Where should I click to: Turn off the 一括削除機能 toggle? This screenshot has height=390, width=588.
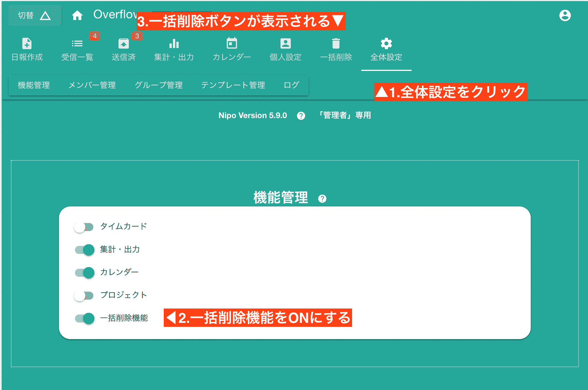pos(84,318)
